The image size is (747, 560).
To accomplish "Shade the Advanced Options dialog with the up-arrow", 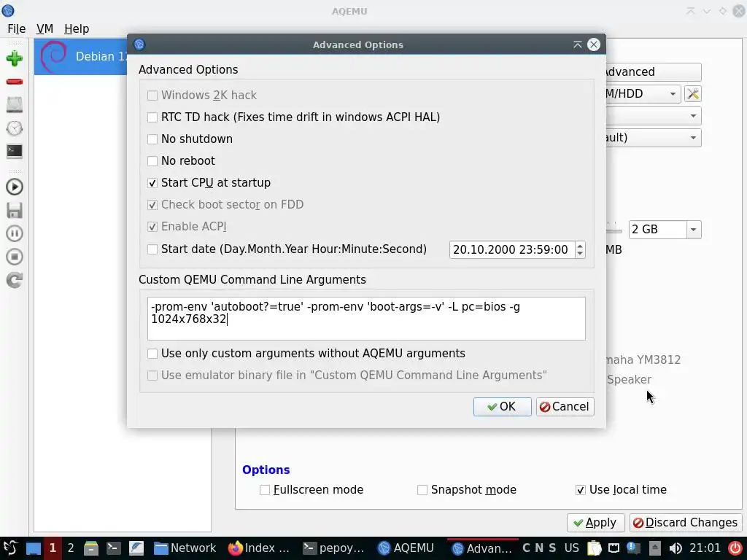I will 578,44.
